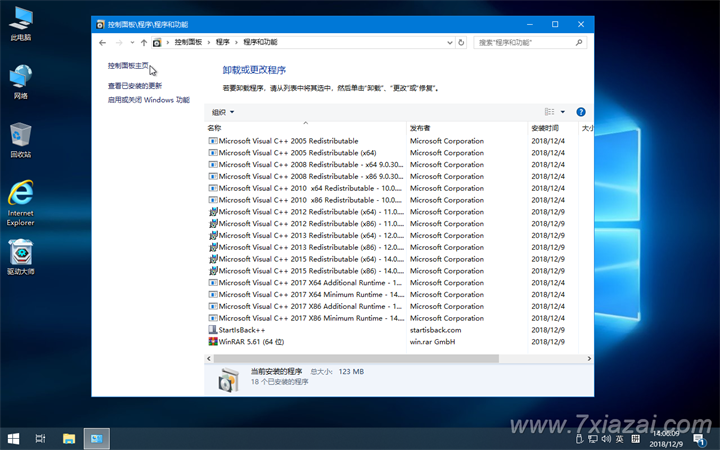Expand the chevron after 控制面板 breadcrumb
Viewport: 720px width, 450px height.
click(x=209, y=42)
